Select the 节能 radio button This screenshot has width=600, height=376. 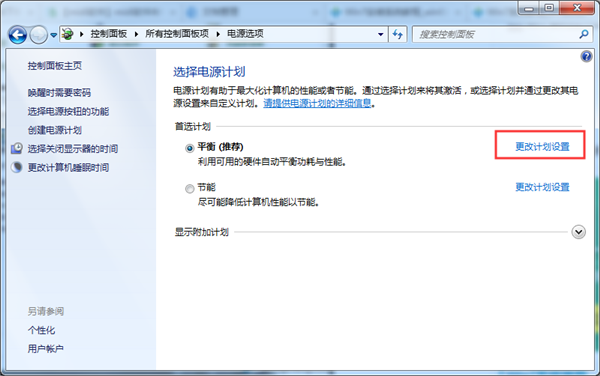(189, 189)
